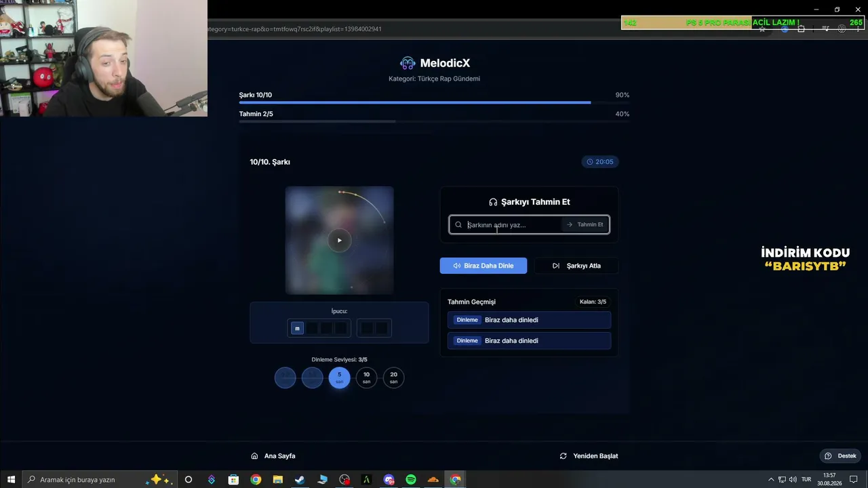868x488 pixels.
Task: Click the Kategori: Türkçe Rap Gündemi text
Action: pyautogui.click(x=434, y=79)
